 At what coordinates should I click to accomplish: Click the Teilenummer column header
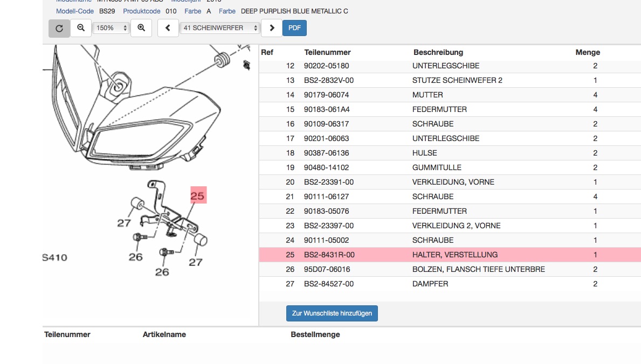pos(327,52)
